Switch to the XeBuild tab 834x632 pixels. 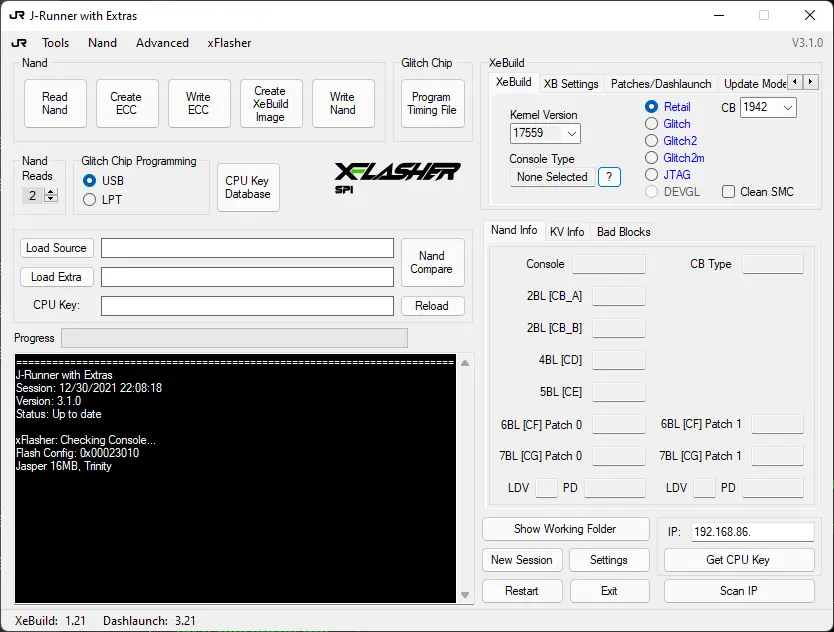point(513,82)
